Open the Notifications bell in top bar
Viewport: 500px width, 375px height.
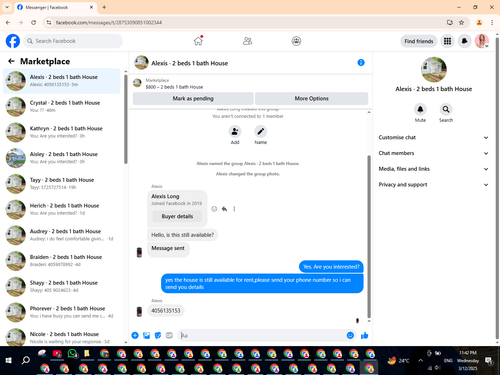pos(464,41)
